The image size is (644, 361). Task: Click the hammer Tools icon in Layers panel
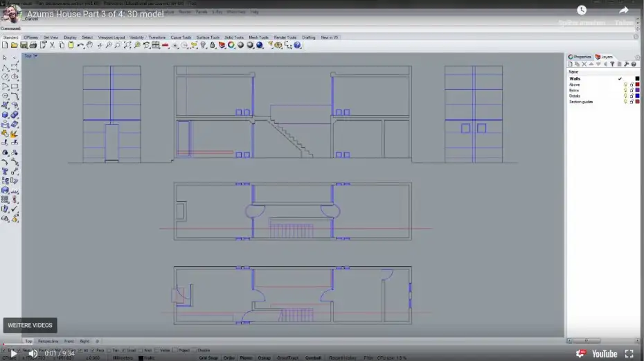(x=626, y=64)
